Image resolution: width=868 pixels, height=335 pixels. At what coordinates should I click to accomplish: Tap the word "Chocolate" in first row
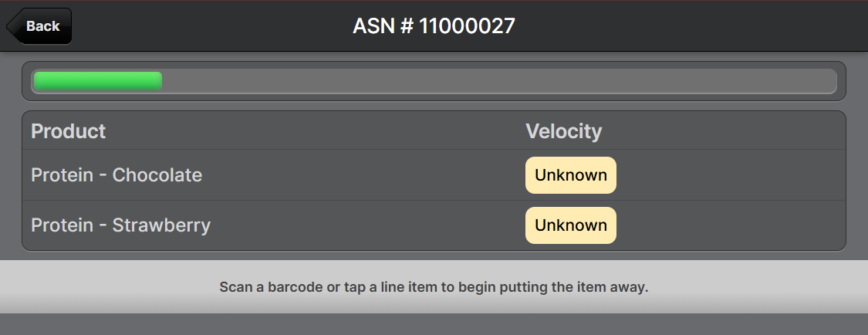pos(157,175)
